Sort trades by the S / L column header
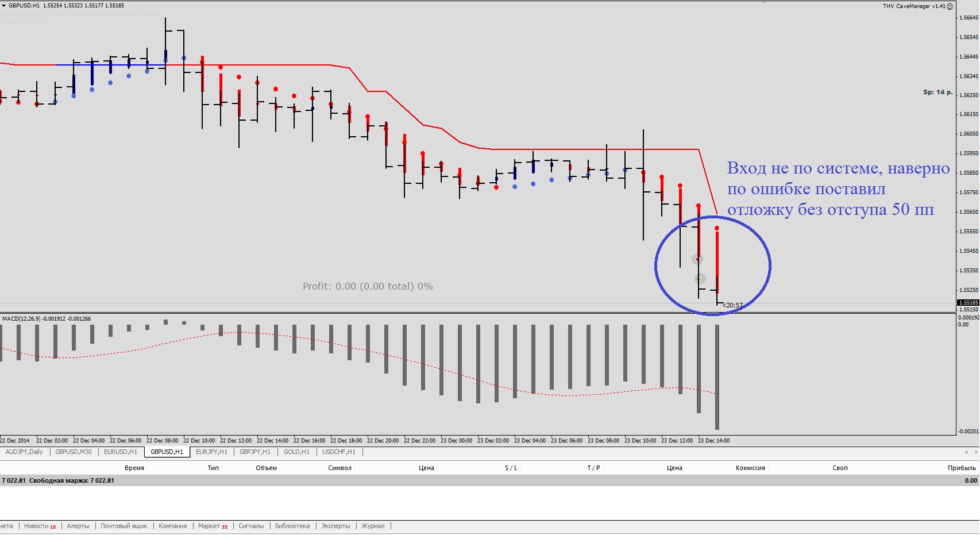The height and width of the screenshot is (535, 980). pyautogui.click(x=511, y=468)
